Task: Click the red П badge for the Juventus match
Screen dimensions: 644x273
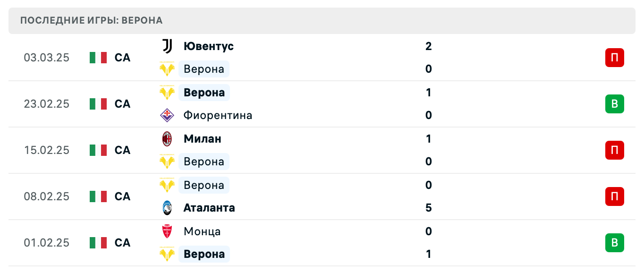Action: [614, 58]
